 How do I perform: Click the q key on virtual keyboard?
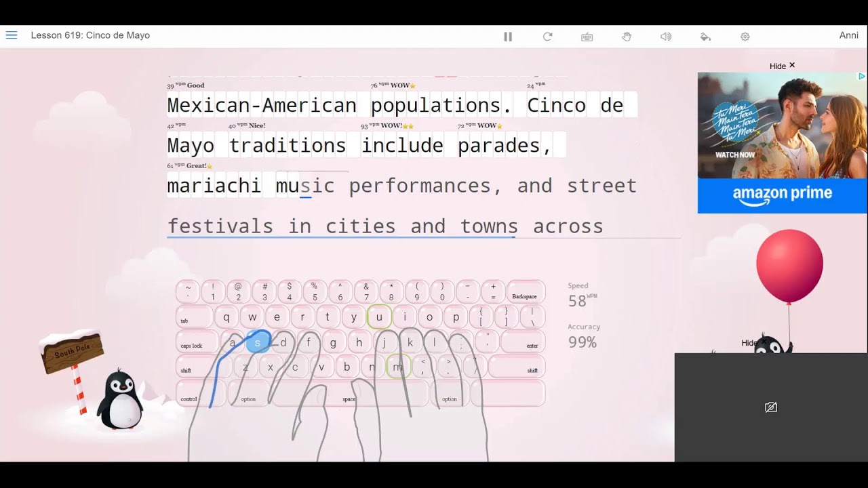click(226, 317)
